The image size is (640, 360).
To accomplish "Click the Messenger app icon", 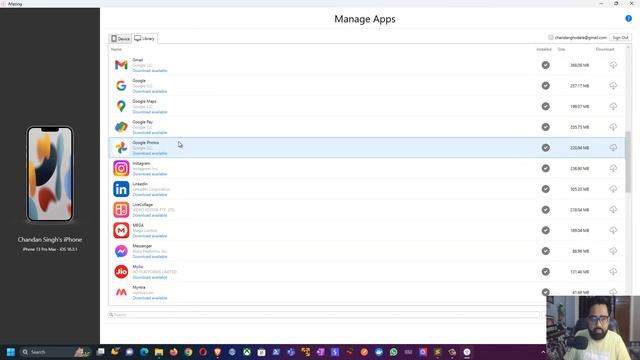I will click(x=121, y=251).
